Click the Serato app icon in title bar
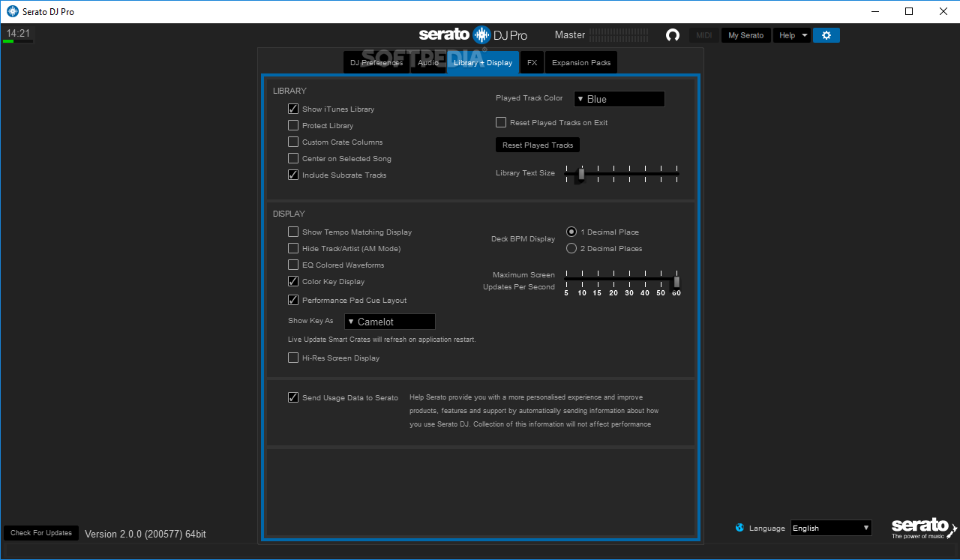This screenshot has height=560, width=960. tap(12, 11)
